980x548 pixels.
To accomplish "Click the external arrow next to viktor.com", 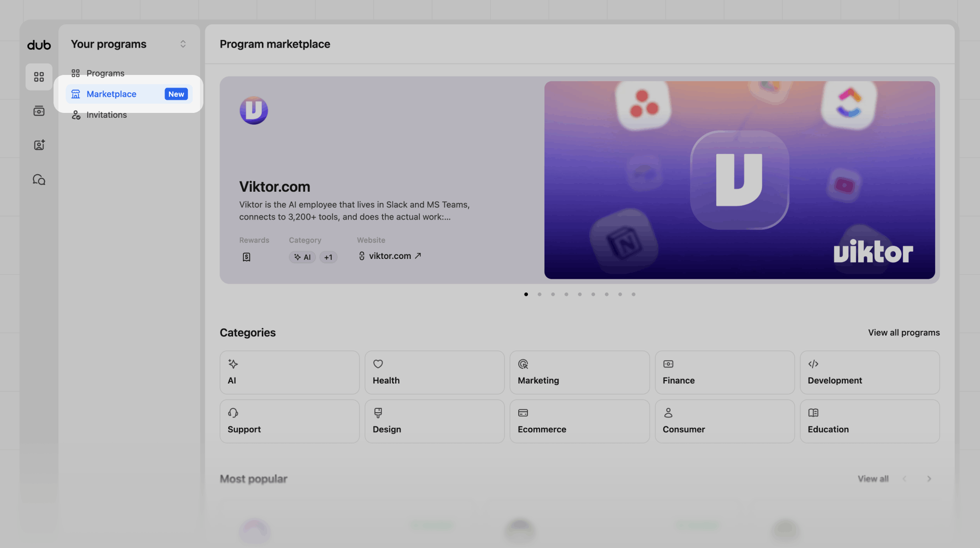I will 418,256.
